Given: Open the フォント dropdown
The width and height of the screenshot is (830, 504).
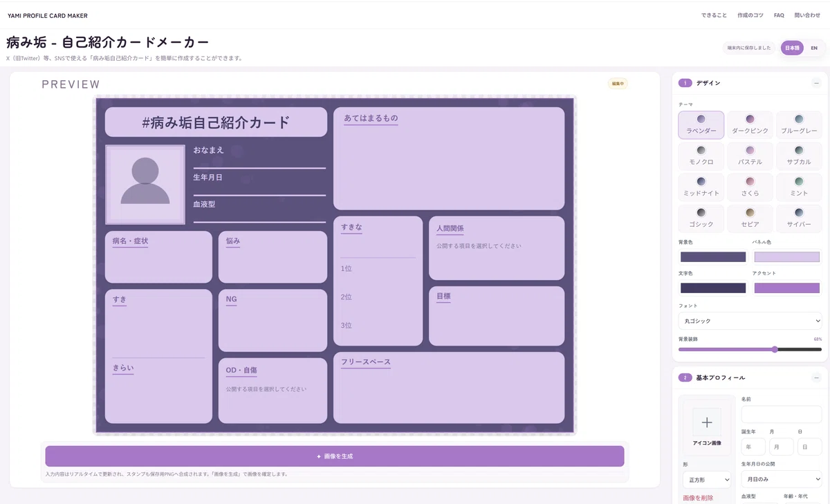Looking at the screenshot, I should (x=750, y=321).
